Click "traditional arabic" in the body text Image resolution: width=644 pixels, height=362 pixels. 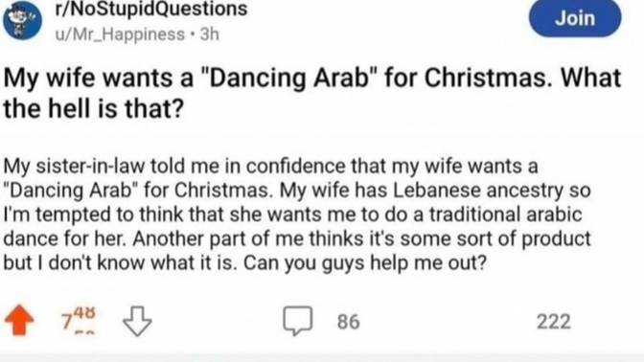(505, 215)
